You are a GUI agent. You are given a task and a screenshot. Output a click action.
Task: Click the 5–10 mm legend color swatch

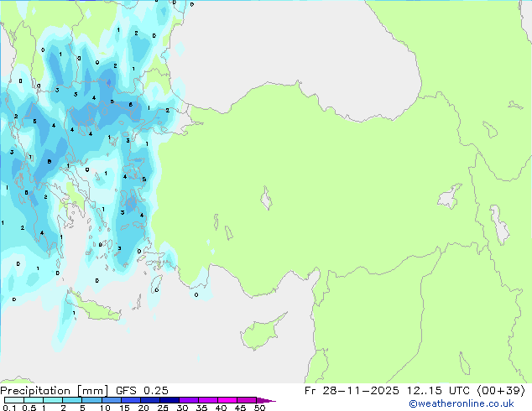click(91, 400)
